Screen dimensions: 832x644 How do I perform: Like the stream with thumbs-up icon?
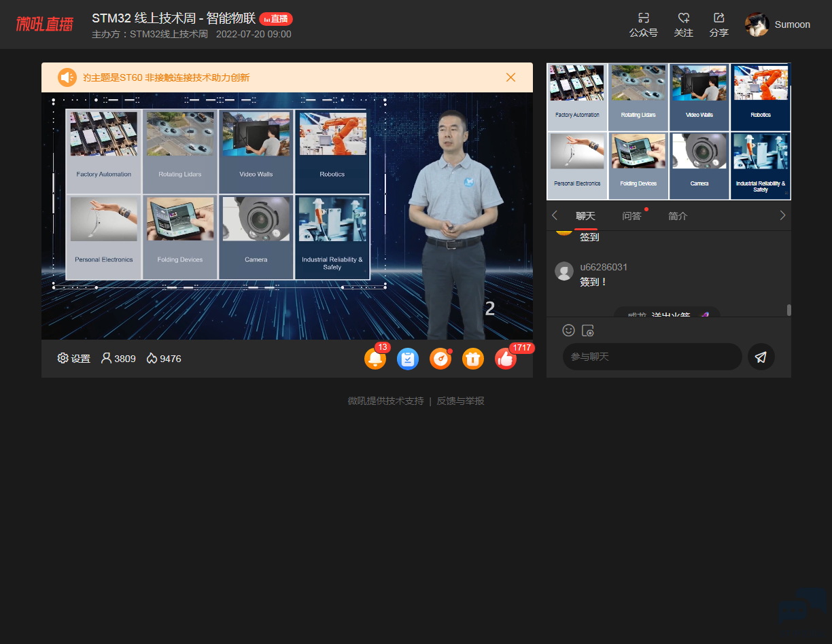click(x=506, y=359)
